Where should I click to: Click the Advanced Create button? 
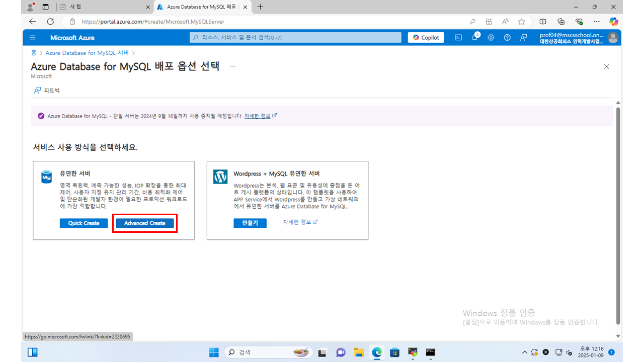pyautogui.click(x=145, y=223)
